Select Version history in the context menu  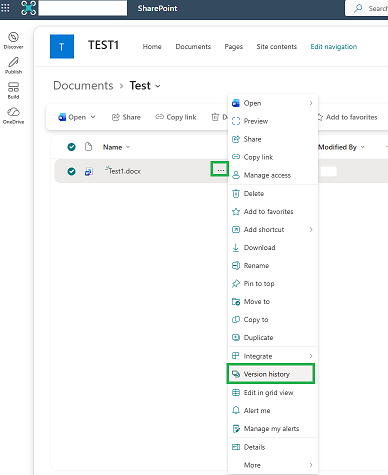pyautogui.click(x=270, y=374)
